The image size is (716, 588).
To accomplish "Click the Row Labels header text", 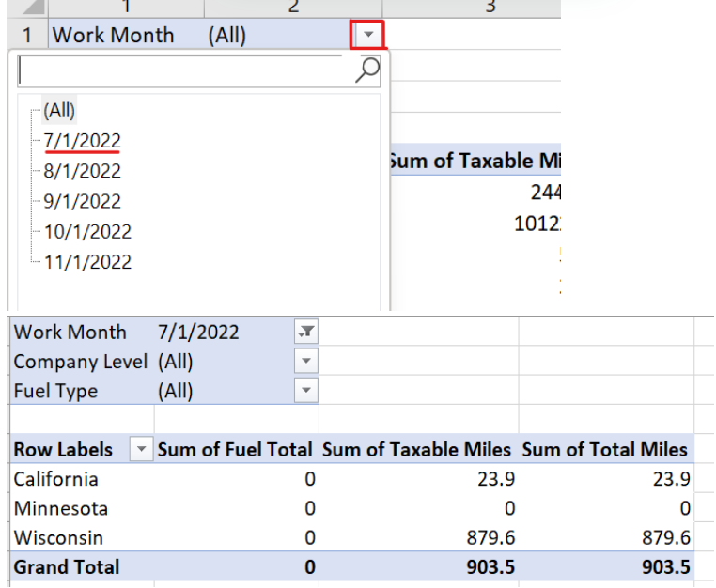I will point(63,450).
